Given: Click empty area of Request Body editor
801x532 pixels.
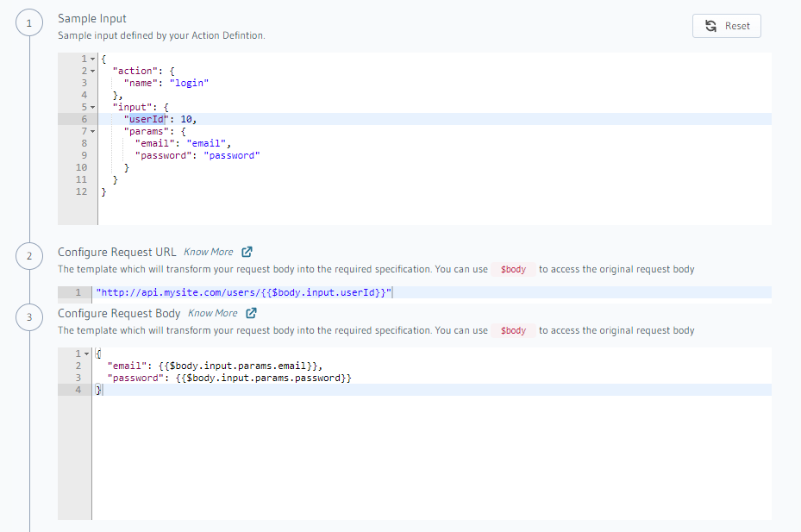Looking at the screenshot, I should click(x=432, y=457).
